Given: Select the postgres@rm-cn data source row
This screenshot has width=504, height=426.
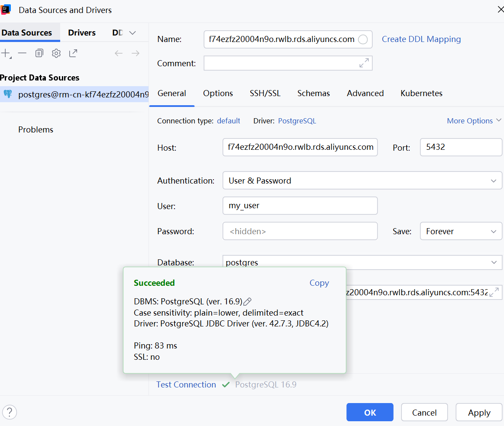Looking at the screenshot, I should [74, 94].
